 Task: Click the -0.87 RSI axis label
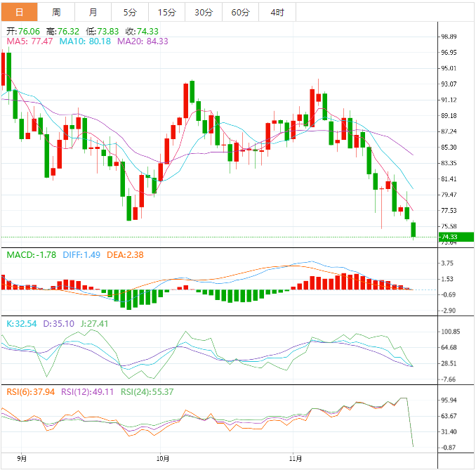(447, 448)
